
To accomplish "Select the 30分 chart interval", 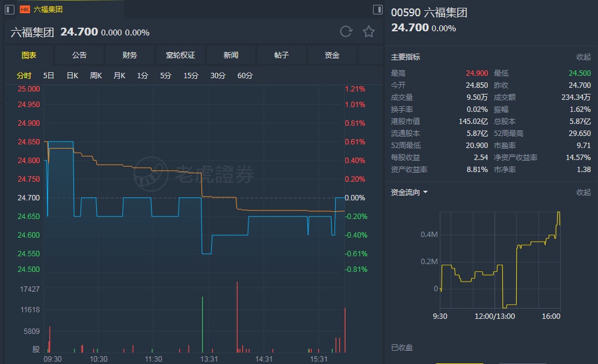I will 218,76.
